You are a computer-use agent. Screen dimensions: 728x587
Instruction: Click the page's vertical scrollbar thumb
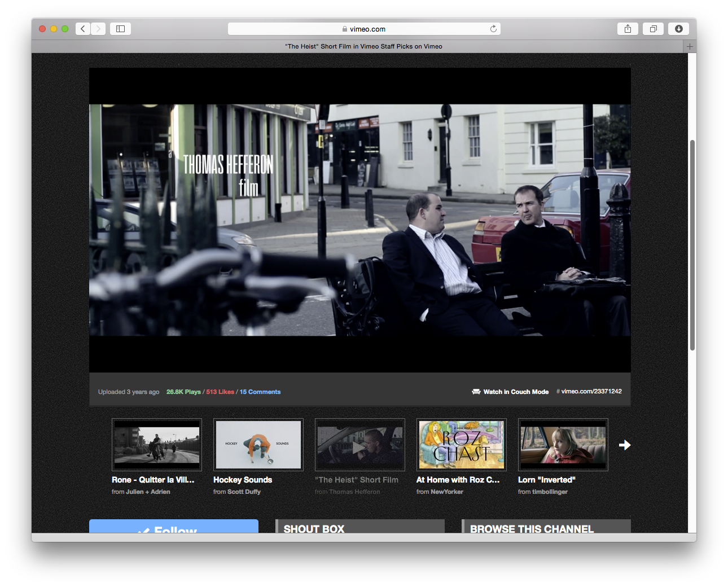point(692,245)
